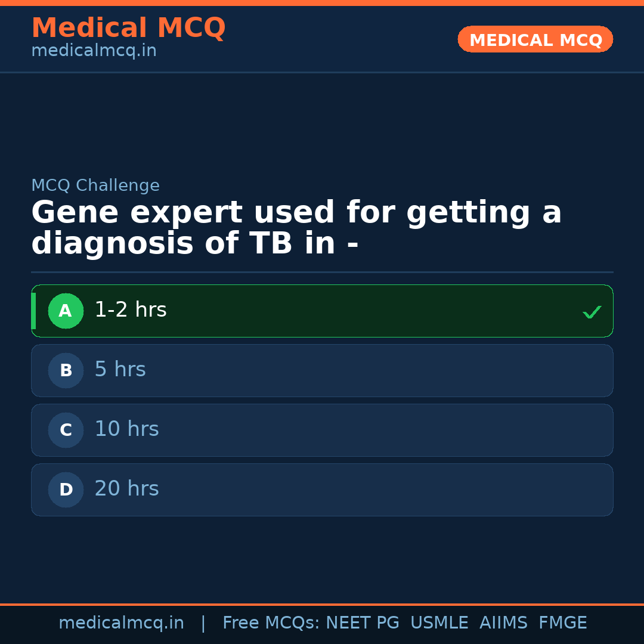The height and width of the screenshot is (644, 644).
Task: Click the green checkmark on option A
Action: 592,312
